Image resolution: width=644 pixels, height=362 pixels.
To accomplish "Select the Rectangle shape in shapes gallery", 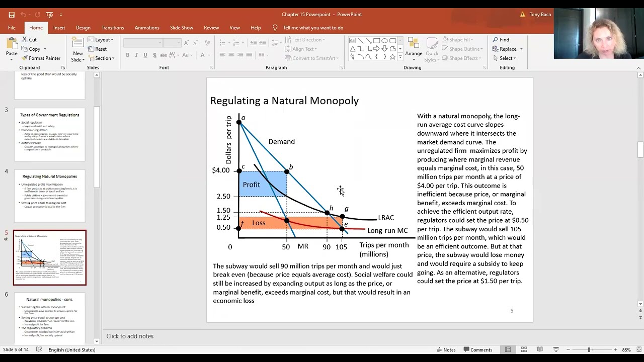I will click(x=376, y=41).
